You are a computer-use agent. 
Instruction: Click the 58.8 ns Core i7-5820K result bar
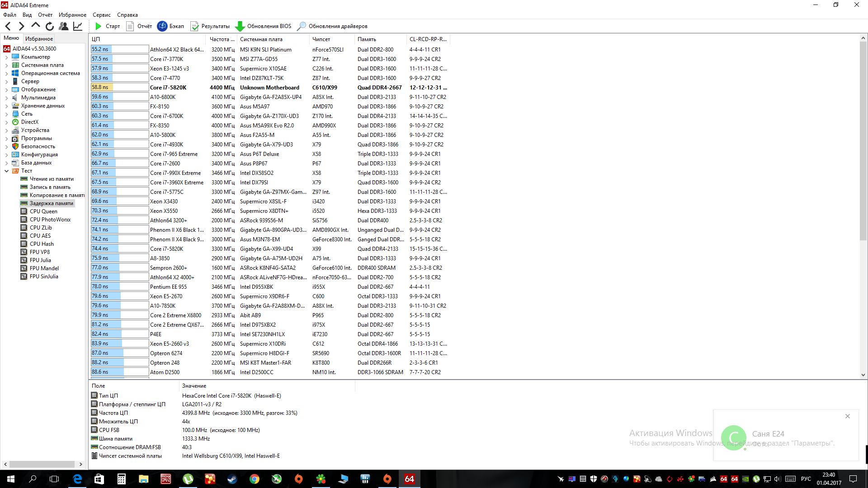coord(120,88)
